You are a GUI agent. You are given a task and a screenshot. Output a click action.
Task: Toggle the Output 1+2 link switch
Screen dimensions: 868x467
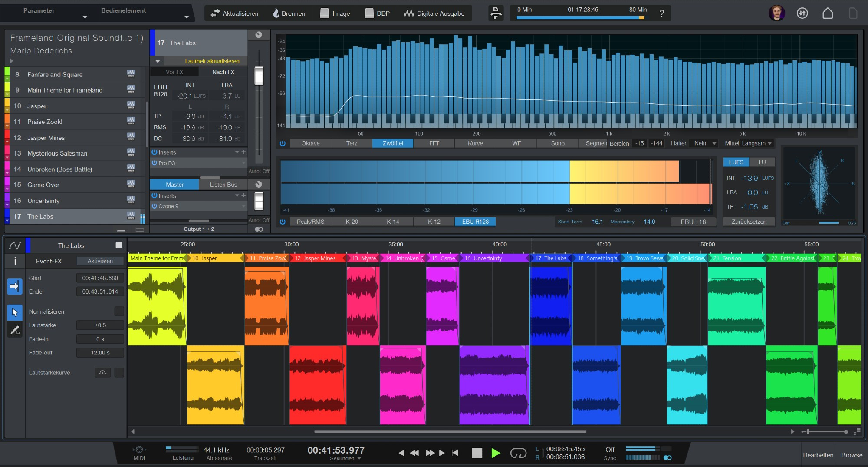point(259,229)
